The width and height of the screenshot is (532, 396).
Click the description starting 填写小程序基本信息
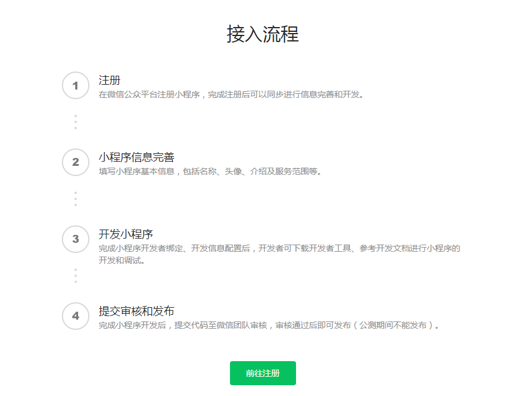click(210, 171)
